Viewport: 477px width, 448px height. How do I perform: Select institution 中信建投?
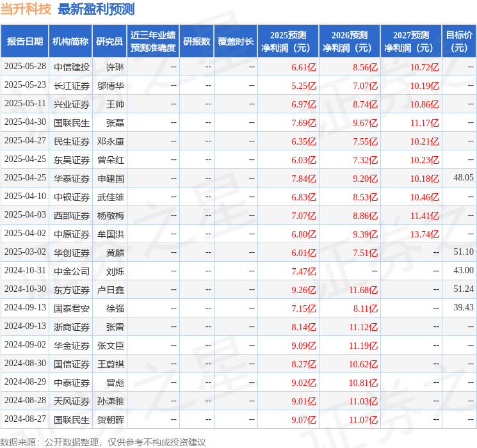click(72, 67)
